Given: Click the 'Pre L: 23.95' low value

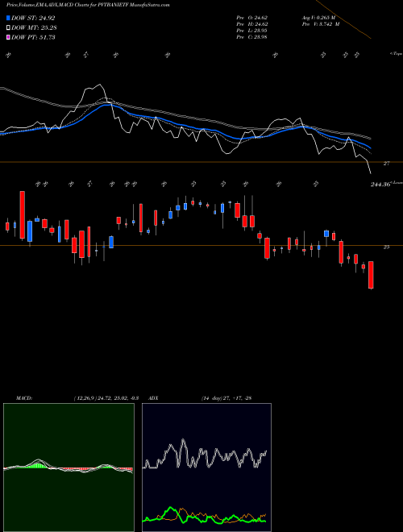Looking at the screenshot, I should [x=251, y=30].
